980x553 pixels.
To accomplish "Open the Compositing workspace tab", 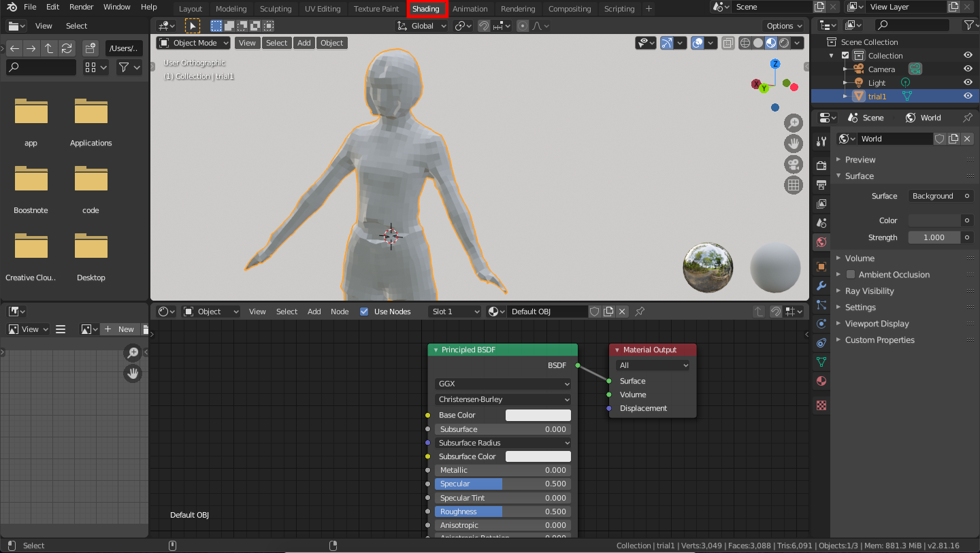I will click(570, 9).
